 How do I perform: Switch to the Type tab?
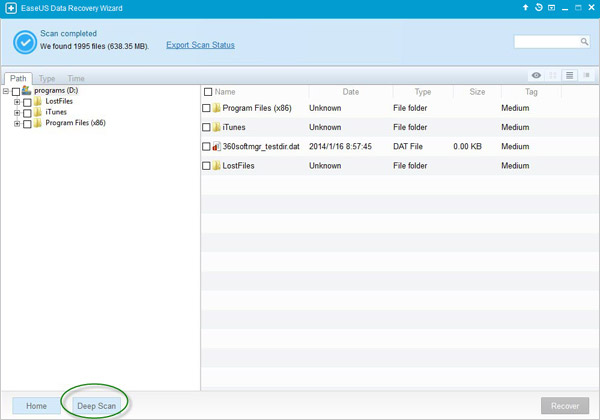(x=47, y=78)
